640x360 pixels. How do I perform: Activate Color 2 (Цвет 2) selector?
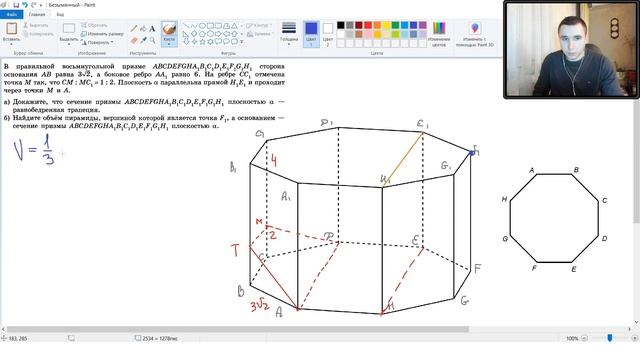point(328,33)
